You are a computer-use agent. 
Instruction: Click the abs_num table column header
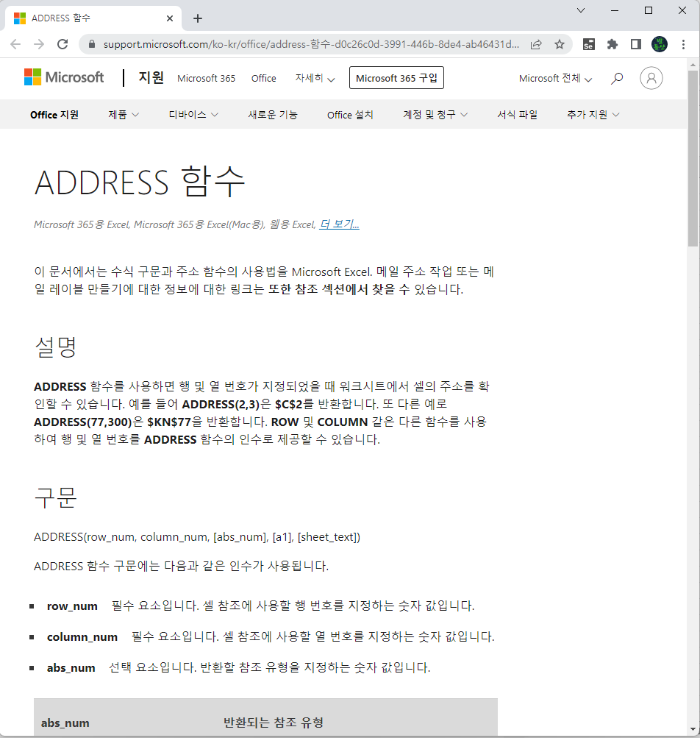65,723
